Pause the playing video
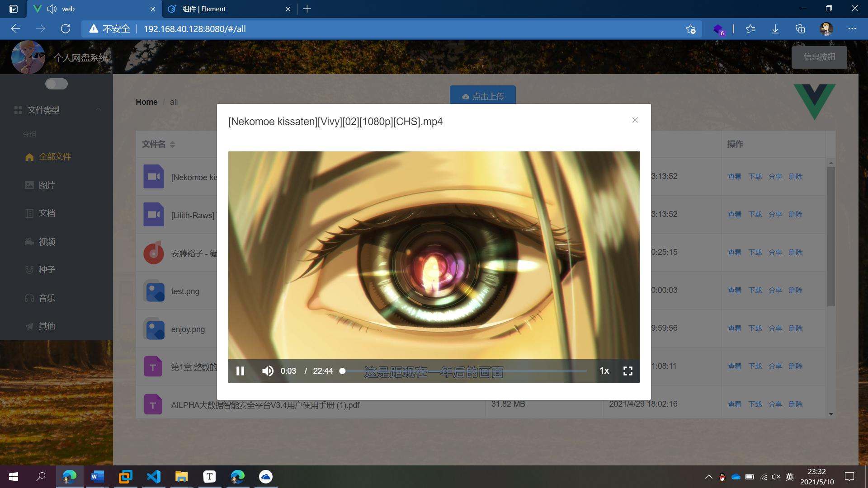This screenshot has width=868, height=488. click(240, 371)
